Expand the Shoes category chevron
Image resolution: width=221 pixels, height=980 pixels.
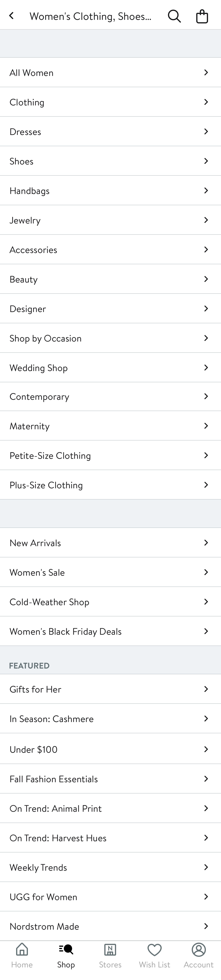pos(206,161)
